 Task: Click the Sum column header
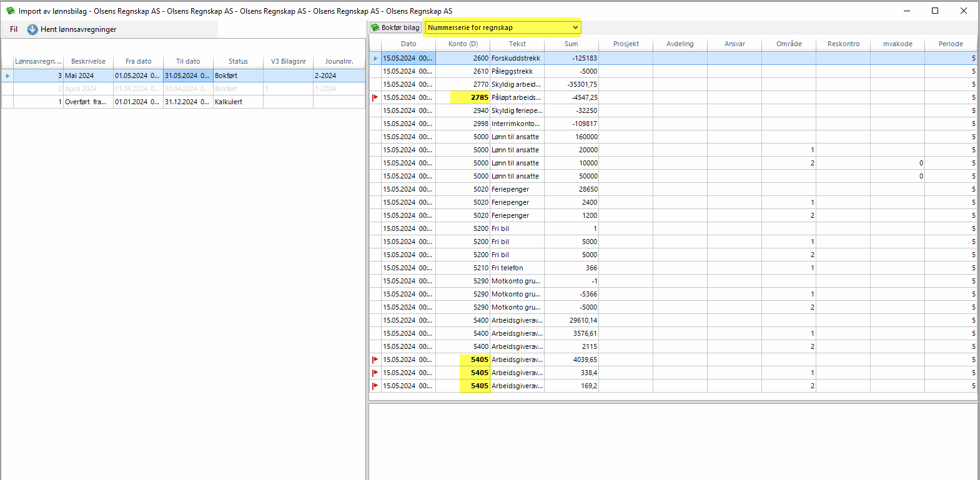click(x=572, y=44)
